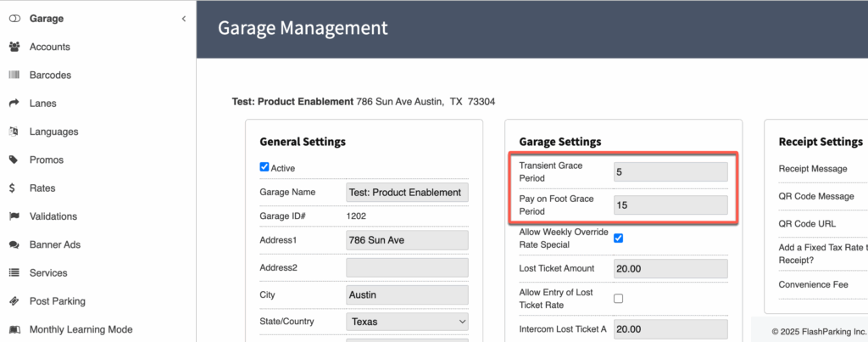Go to Monthly Learning Mode

pos(81,329)
